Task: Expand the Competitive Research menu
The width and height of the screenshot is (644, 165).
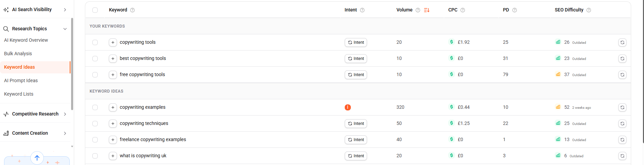Action: pyautogui.click(x=65, y=114)
